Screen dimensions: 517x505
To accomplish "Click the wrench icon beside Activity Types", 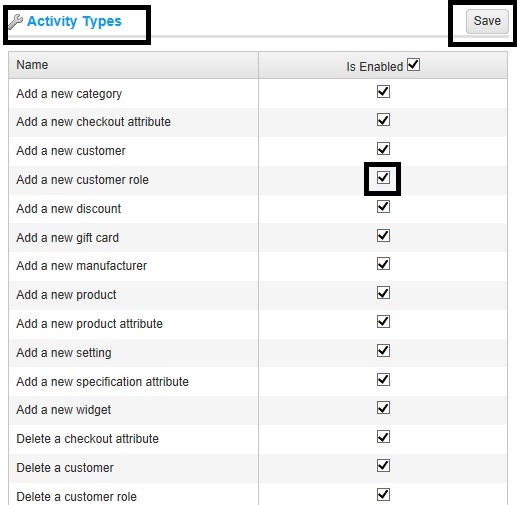I will click(15, 22).
